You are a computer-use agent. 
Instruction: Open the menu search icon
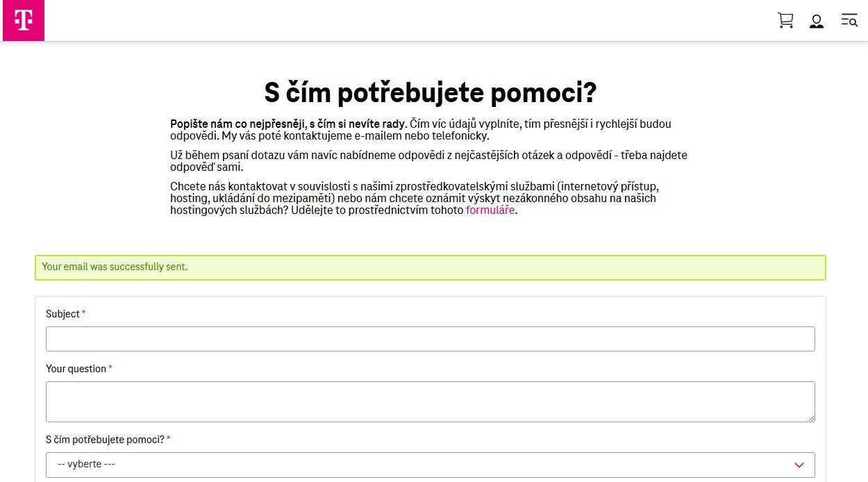point(849,20)
